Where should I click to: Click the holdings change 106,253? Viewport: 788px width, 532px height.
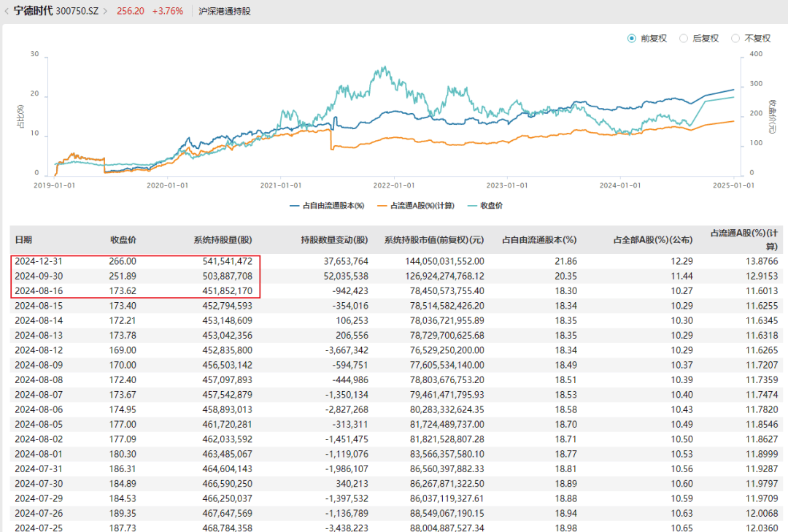[352, 320]
